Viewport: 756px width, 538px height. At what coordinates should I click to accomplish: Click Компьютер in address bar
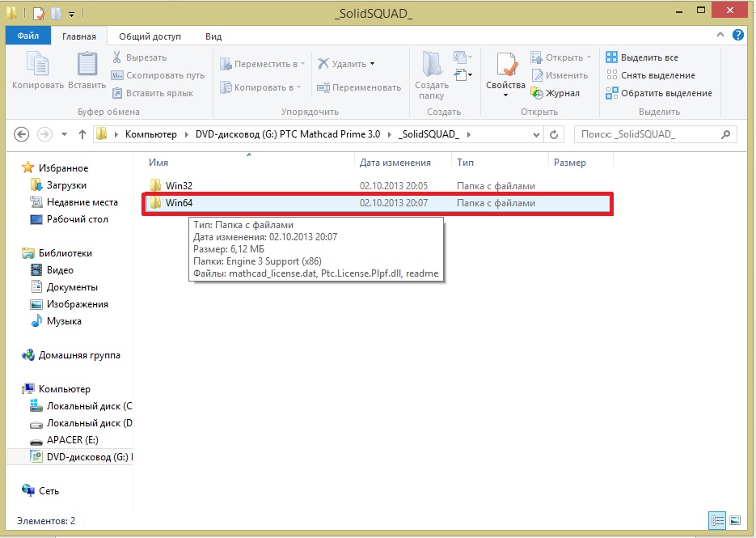pos(151,134)
